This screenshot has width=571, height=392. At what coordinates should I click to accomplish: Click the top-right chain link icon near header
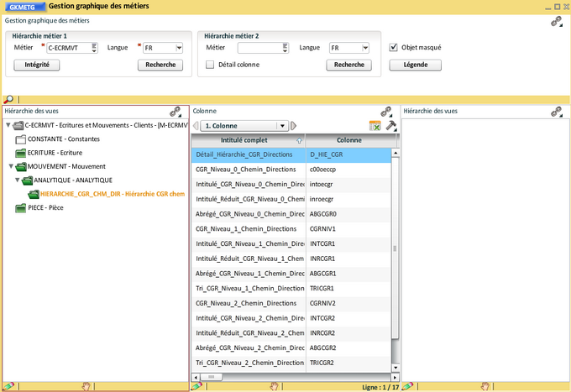point(556,22)
